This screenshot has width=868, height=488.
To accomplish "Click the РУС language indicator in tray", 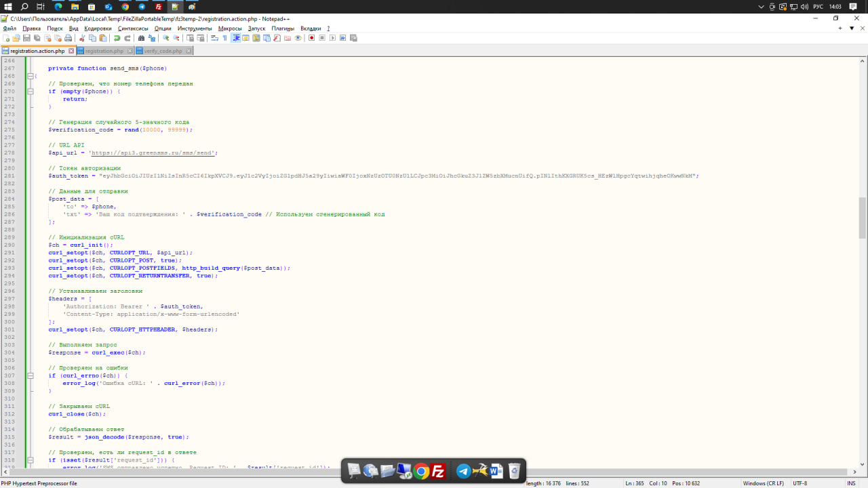I will (818, 6).
